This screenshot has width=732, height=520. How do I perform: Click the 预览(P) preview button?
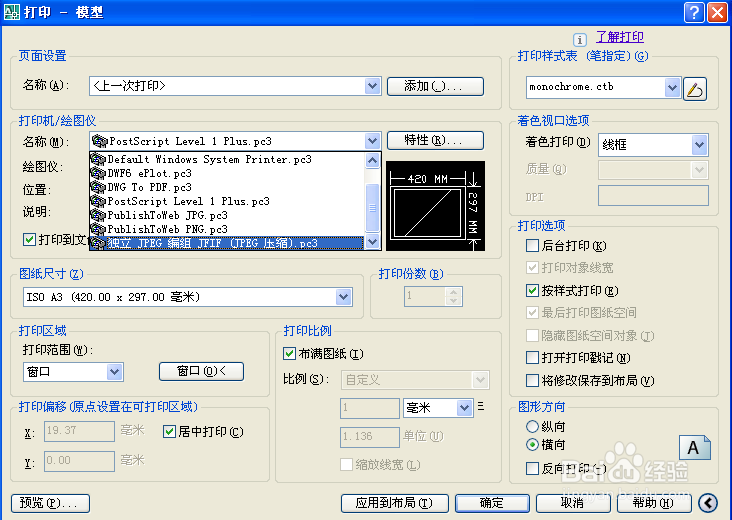[x=50, y=503]
